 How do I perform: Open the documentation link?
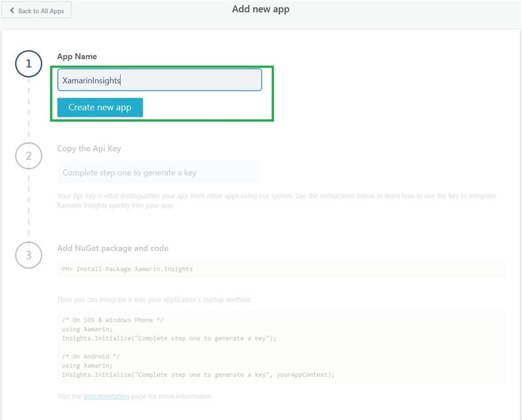(106, 396)
